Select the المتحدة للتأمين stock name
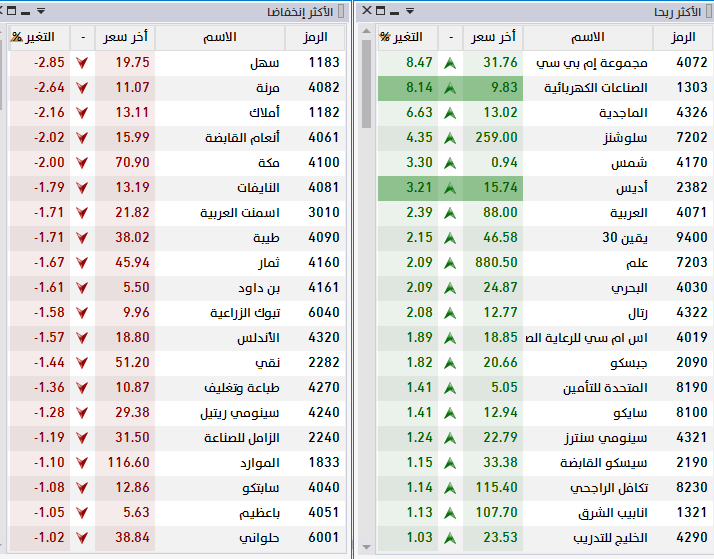This screenshot has width=714, height=559. 605,388
